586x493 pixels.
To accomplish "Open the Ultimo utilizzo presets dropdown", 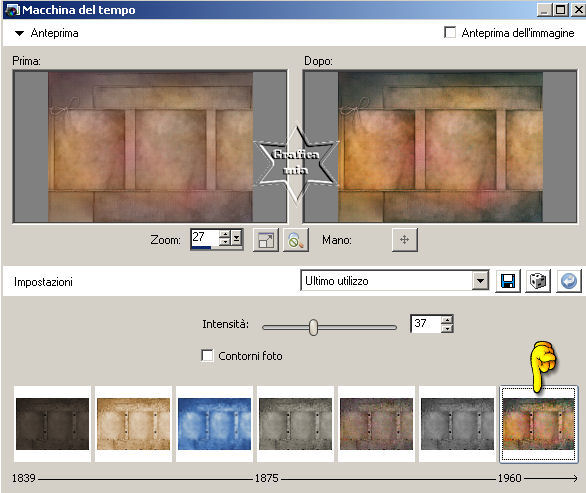I will click(x=481, y=280).
